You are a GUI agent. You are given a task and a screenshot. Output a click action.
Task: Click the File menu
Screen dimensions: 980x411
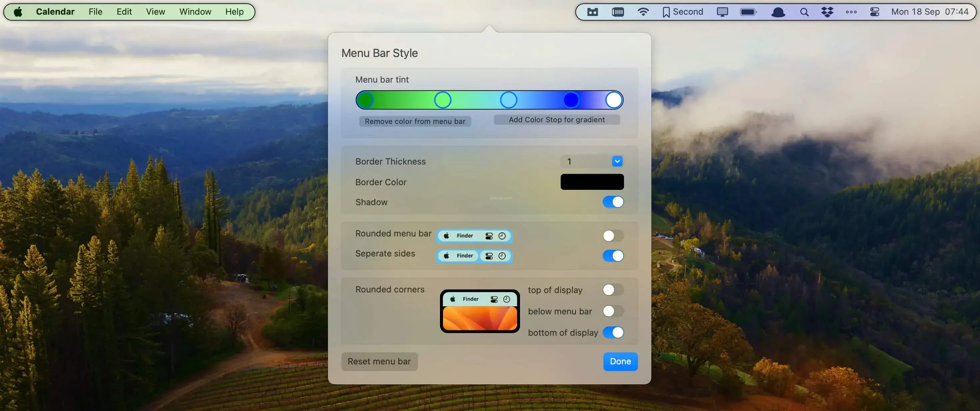coord(95,11)
